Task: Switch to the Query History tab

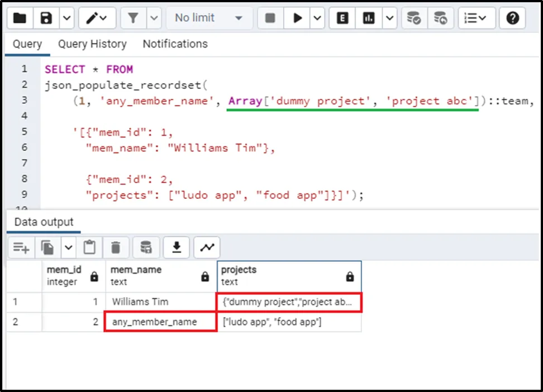Action: coord(92,44)
